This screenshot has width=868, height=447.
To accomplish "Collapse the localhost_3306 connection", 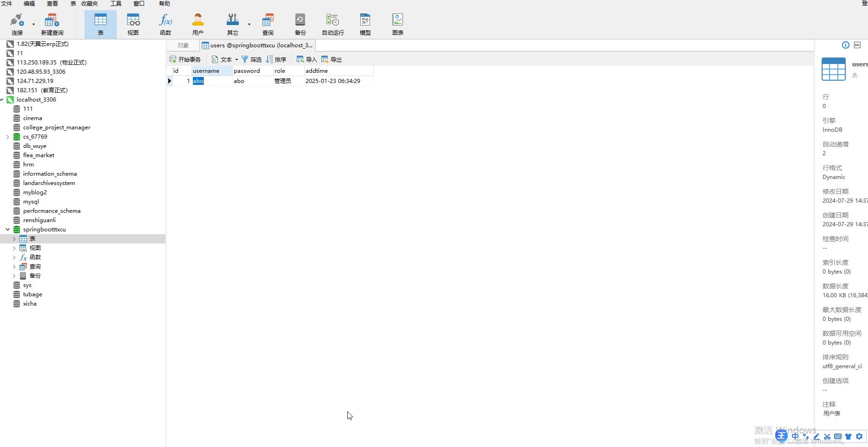I will (x=2, y=100).
